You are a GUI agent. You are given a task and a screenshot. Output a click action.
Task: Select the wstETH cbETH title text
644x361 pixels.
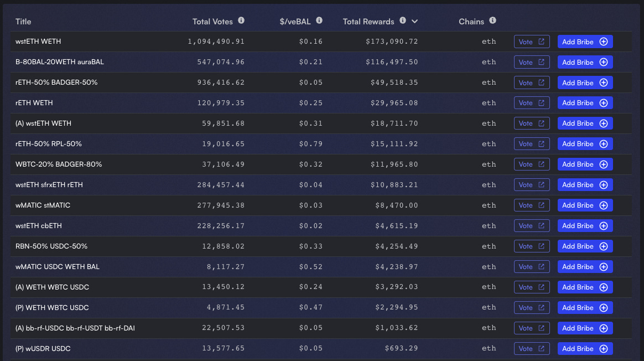(39, 226)
